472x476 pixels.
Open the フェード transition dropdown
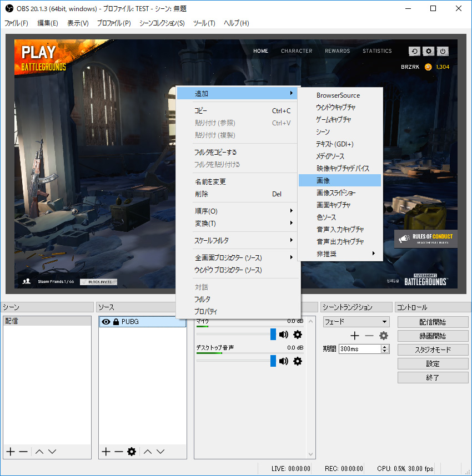(356, 322)
